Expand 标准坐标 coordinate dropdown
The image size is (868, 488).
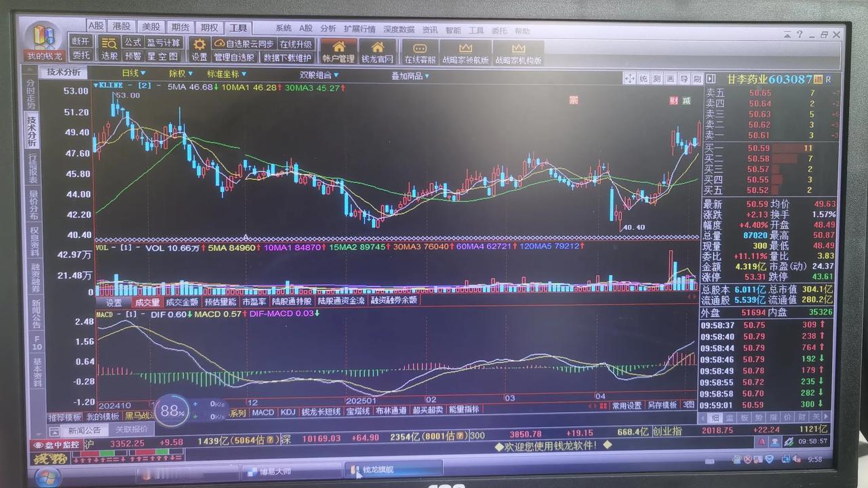tap(227, 74)
